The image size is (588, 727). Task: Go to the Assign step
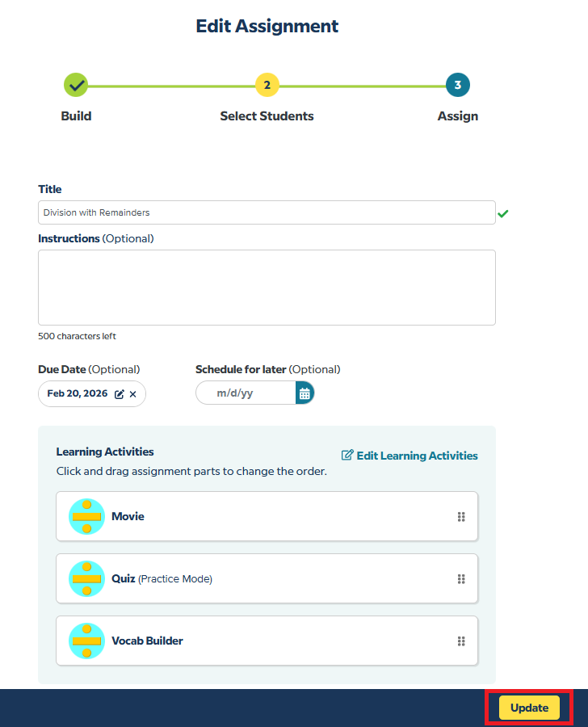tap(458, 85)
